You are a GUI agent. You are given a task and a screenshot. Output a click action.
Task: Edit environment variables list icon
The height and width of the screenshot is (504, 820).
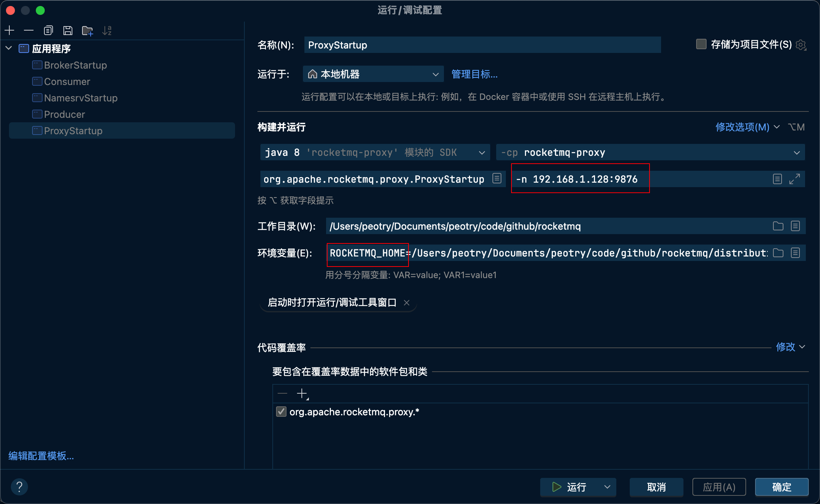pyautogui.click(x=795, y=253)
